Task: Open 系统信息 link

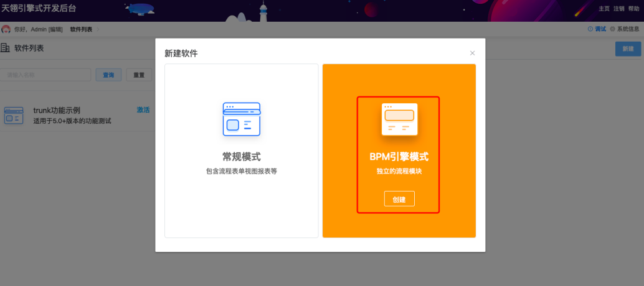Action: pos(628,29)
